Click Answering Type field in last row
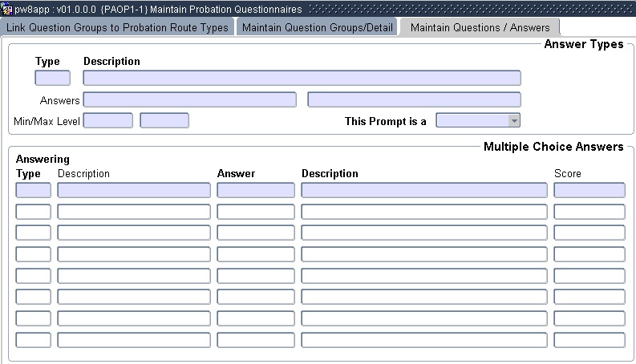Screen dimensions: 636x364 click(33, 340)
